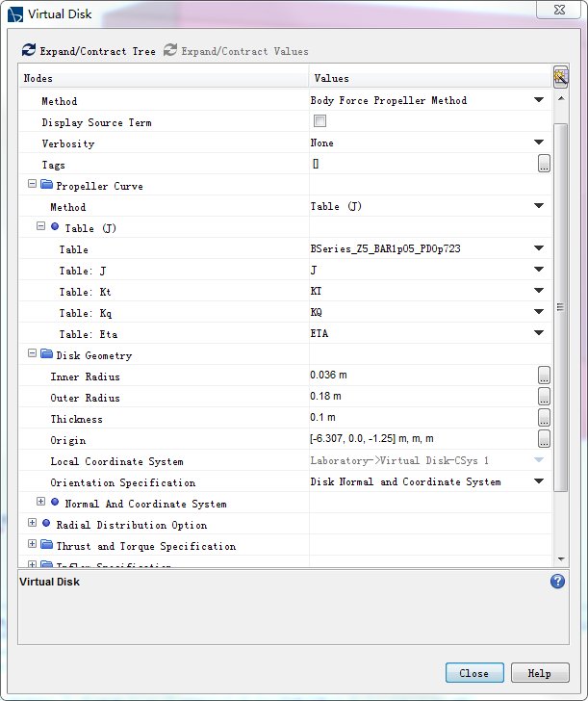Open the Orientation Specification dropdown
This screenshot has width=588, height=701.
pyautogui.click(x=539, y=482)
